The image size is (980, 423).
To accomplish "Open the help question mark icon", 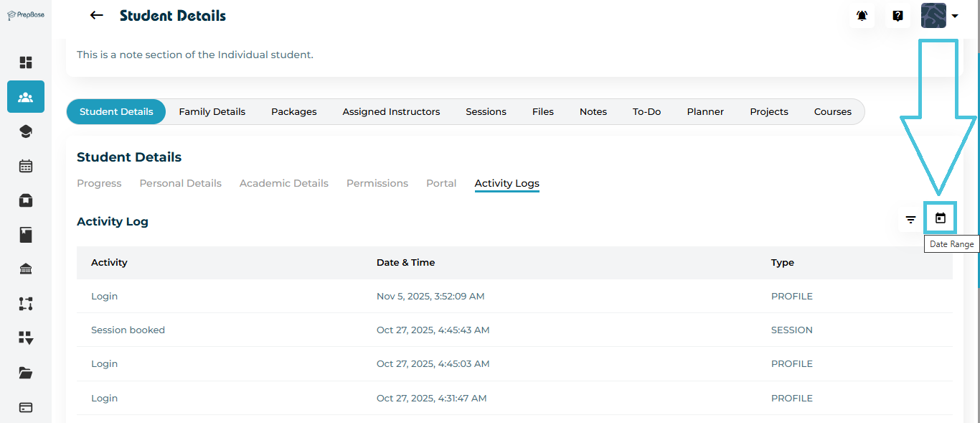I will [897, 16].
